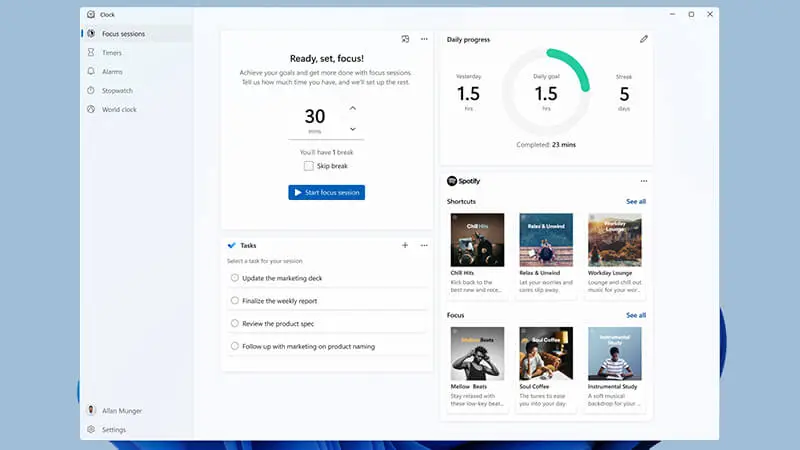Play Mellow Beats playlist thumbnail
Image resolution: width=800 pixels, height=450 pixels.
pyautogui.click(x=477, y=354)
